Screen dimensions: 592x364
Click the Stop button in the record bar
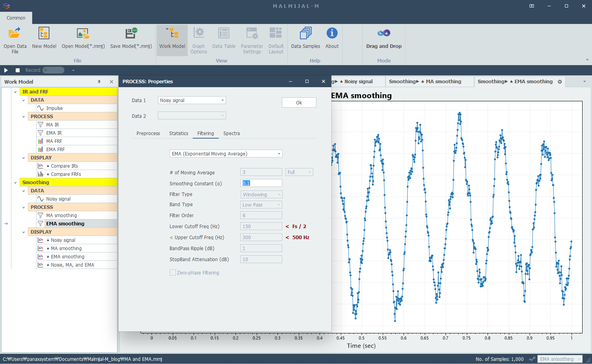point(18,70)
